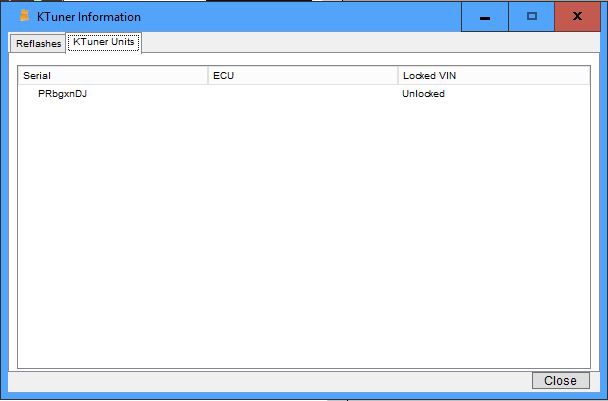The height and width of the screenshot is (401, 608).
Task: Click empty ECU cell in PRbgxnDJ row
Action: pos(302,94)
